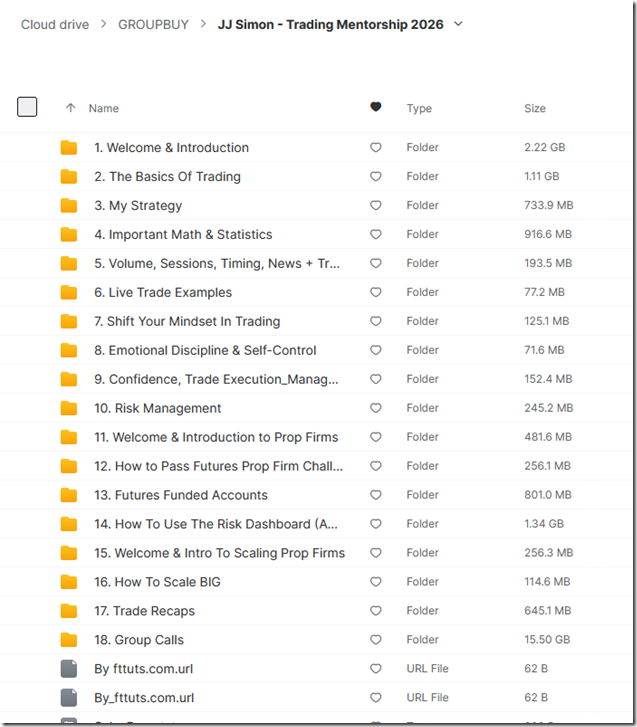Favourite 14. How To Use The Risk Dashboard heart
This screenshot has width=637, height=727.
pyautogui.click(x=376, y=524)
